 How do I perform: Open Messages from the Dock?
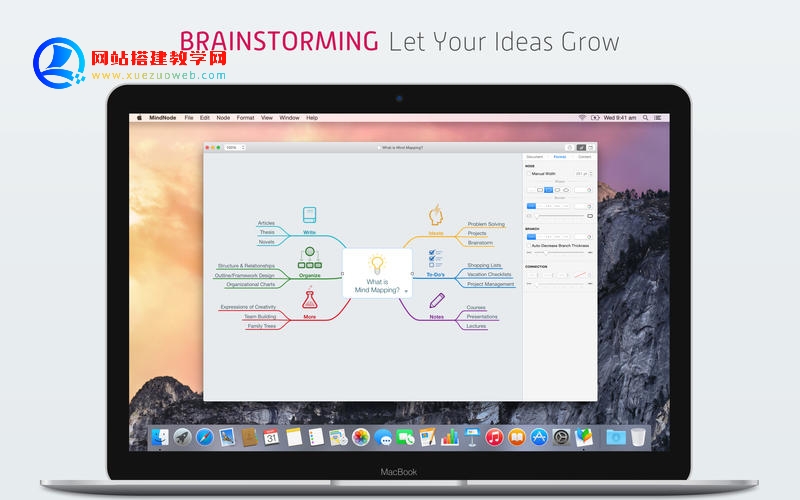coord(383,437)
